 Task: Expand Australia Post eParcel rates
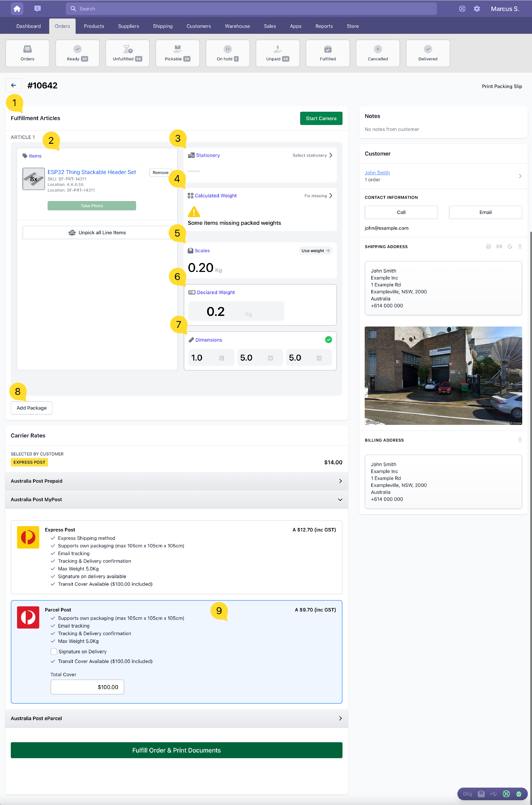tap(176, 718)
